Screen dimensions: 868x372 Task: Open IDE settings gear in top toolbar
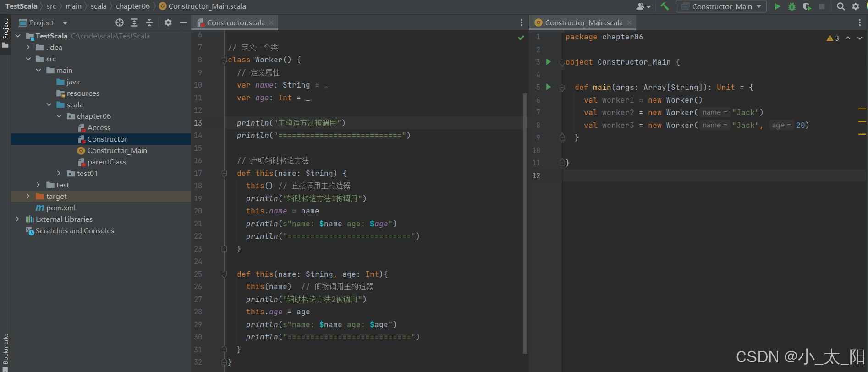(855, 6)
